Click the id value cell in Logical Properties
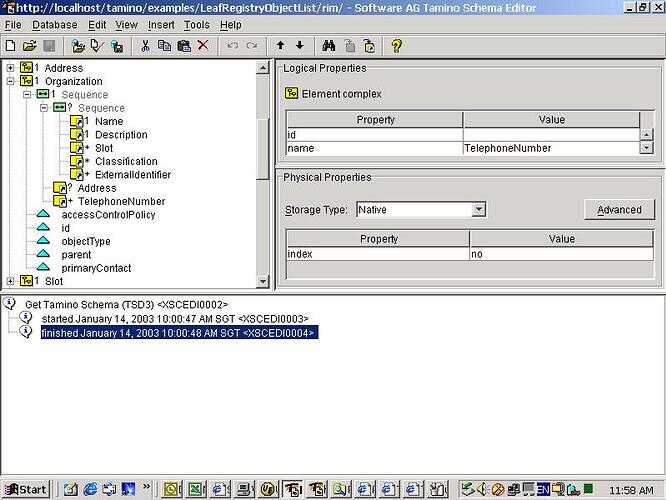 click(551, 135)
